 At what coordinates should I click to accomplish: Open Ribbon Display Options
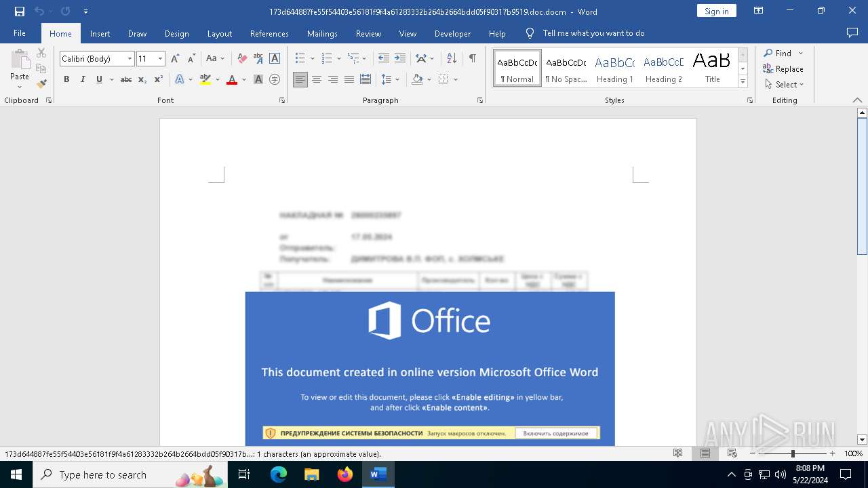click(759, 11)
